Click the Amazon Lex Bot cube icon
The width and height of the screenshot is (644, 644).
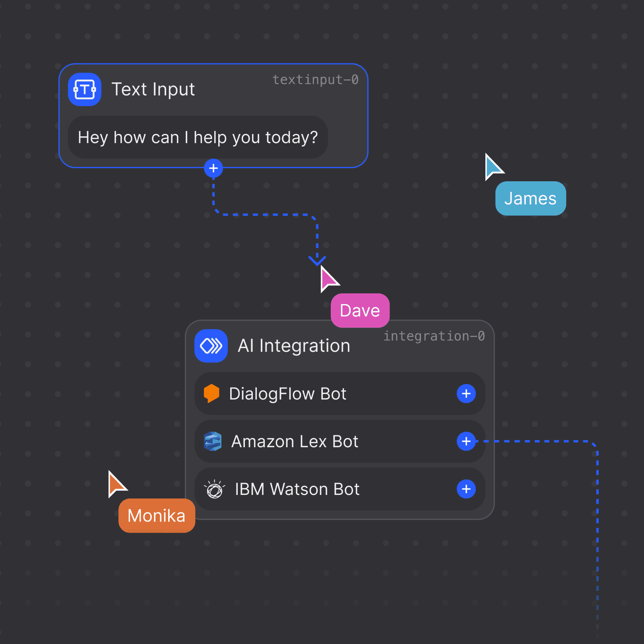[x=212, y=441]
